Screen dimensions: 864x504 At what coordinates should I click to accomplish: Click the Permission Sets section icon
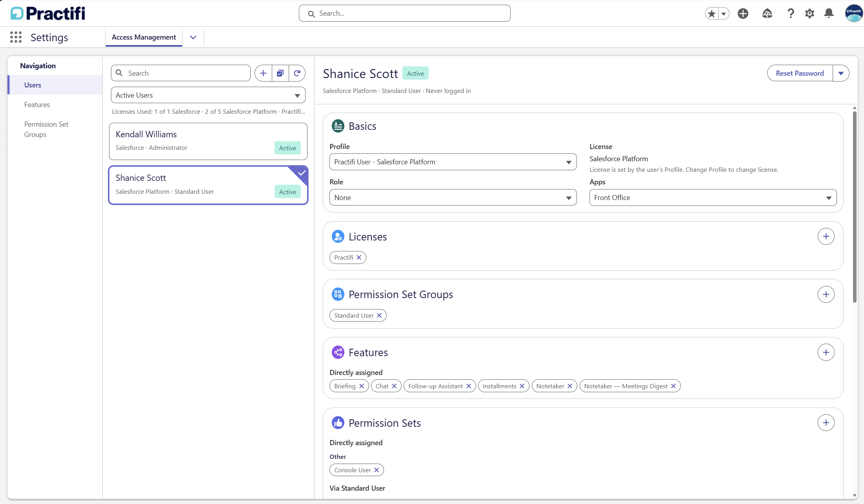[338, 423]
